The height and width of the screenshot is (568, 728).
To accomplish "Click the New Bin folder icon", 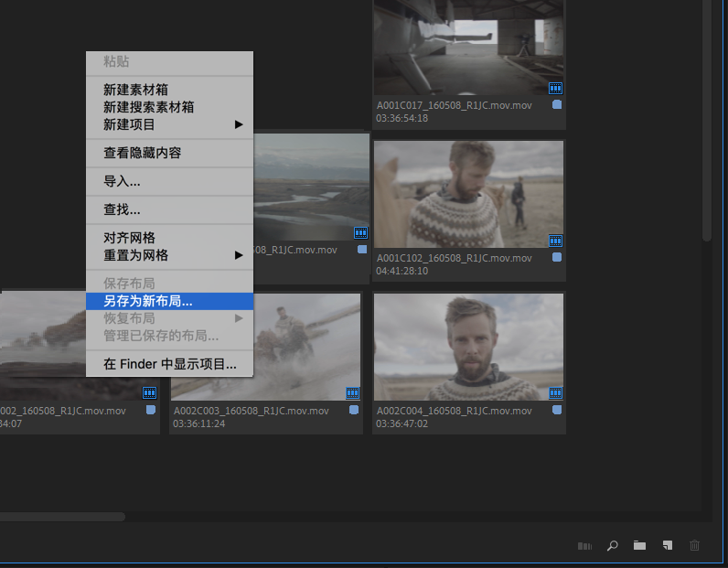I will [x=639, y=545].
